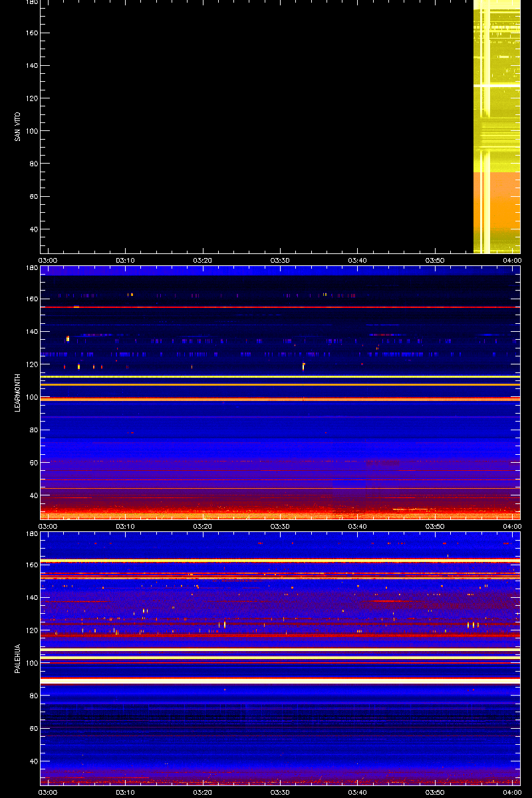Select the 03:30 time tick under San Vito

coord(280,260)
